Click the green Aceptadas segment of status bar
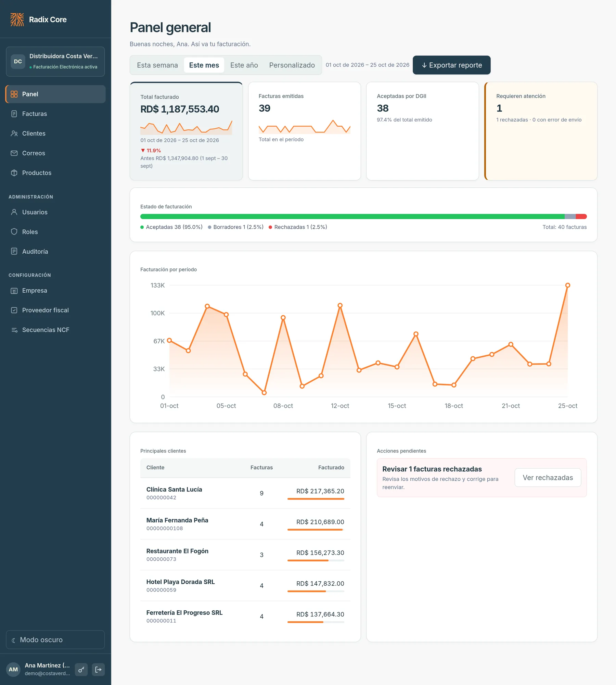 pos(352,217)
